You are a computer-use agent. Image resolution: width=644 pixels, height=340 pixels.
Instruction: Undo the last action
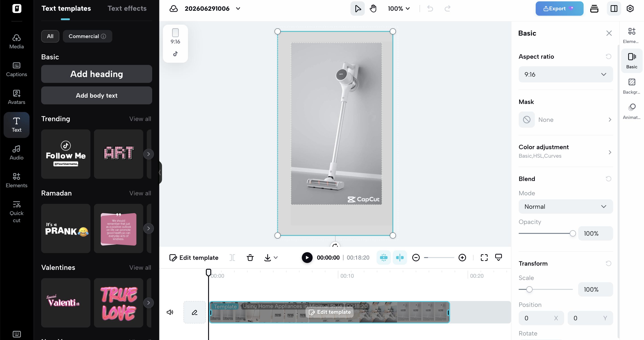click(430, 9)
